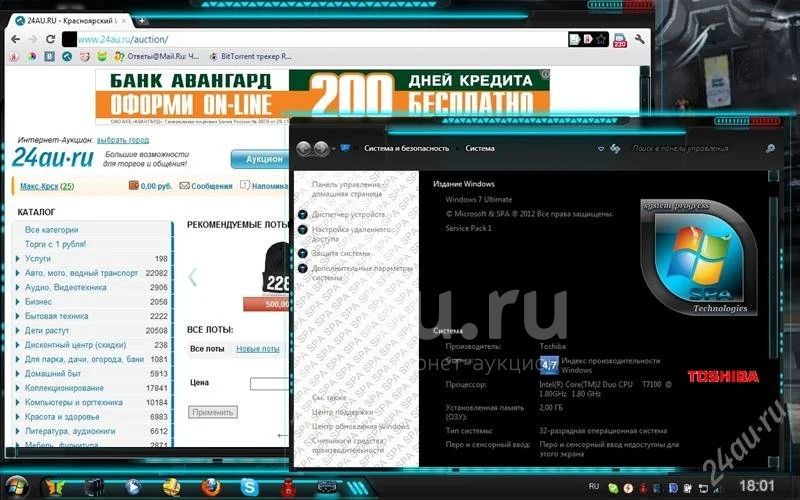This screenshot has width=800, height=500.
Task: Click Control Panel back button
Action: 304,148
